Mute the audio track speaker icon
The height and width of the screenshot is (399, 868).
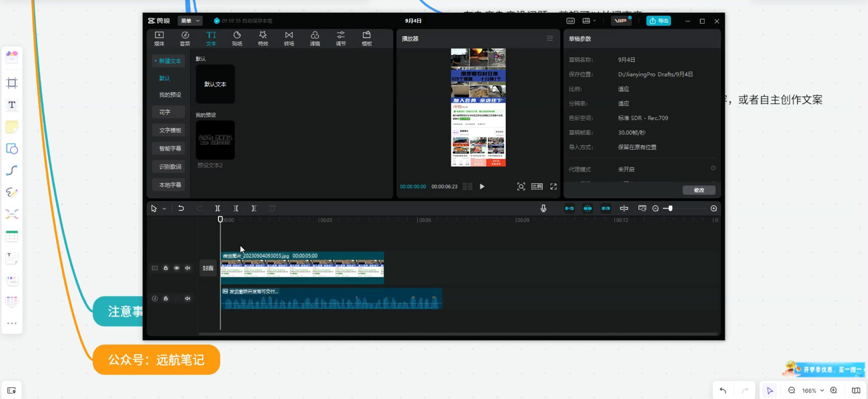tap(188, 298)
